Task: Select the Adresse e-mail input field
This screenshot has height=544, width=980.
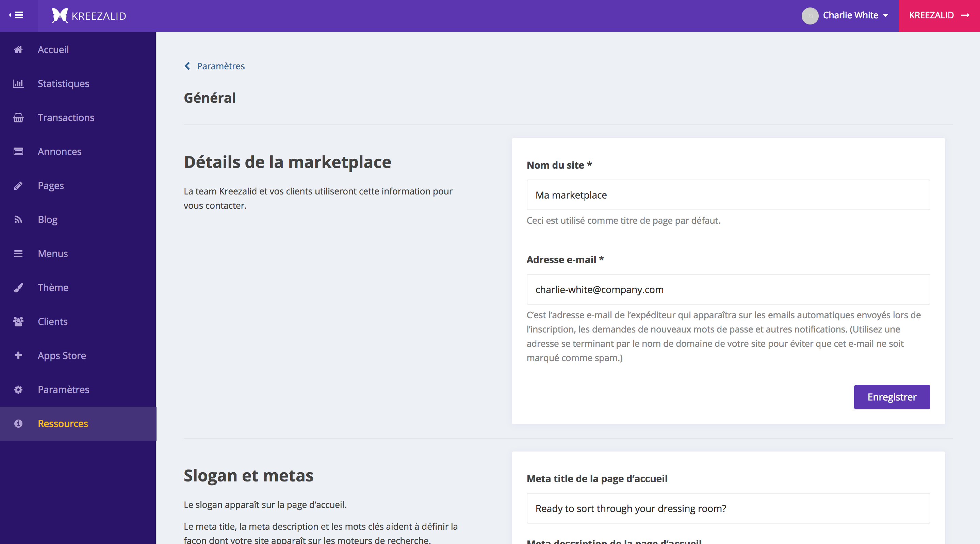Action: [x=728, y=289]
